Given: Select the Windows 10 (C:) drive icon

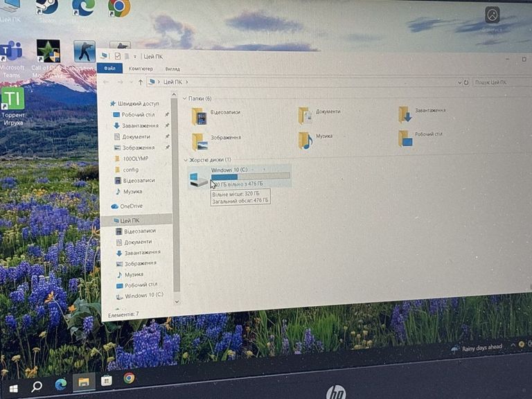Looking at the screenshot, I should pos(199,179).
